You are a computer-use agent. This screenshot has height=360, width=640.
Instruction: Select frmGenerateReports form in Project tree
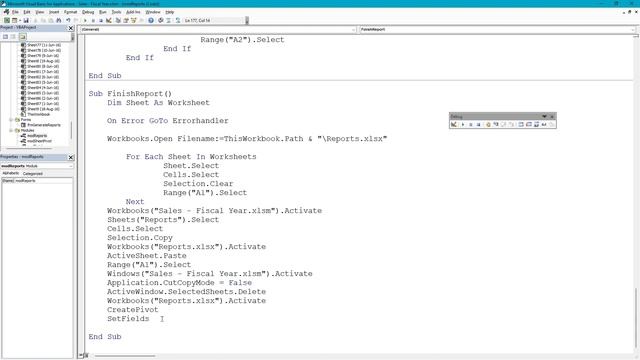(44, 125)
